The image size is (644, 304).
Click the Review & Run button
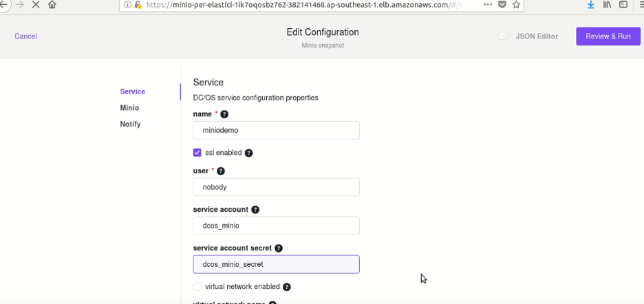pos(608,36)
